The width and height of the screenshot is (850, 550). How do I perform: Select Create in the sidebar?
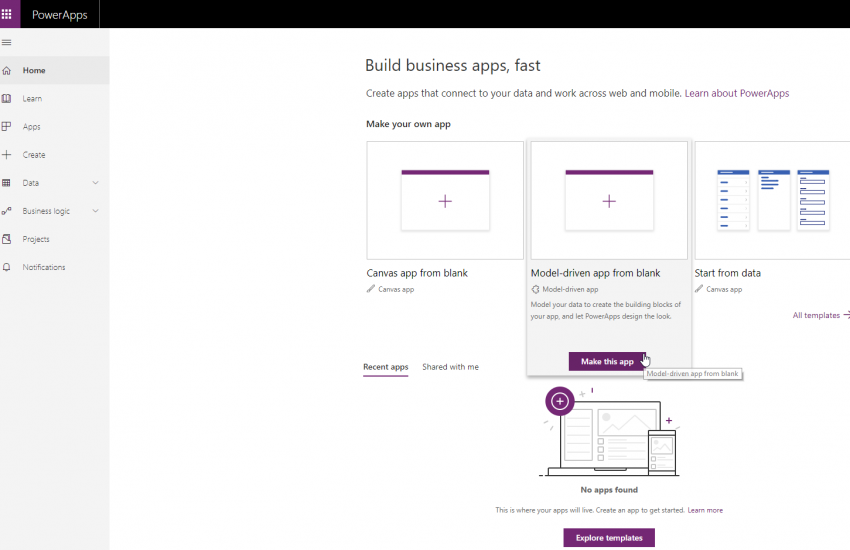click(x=54, y=154)
